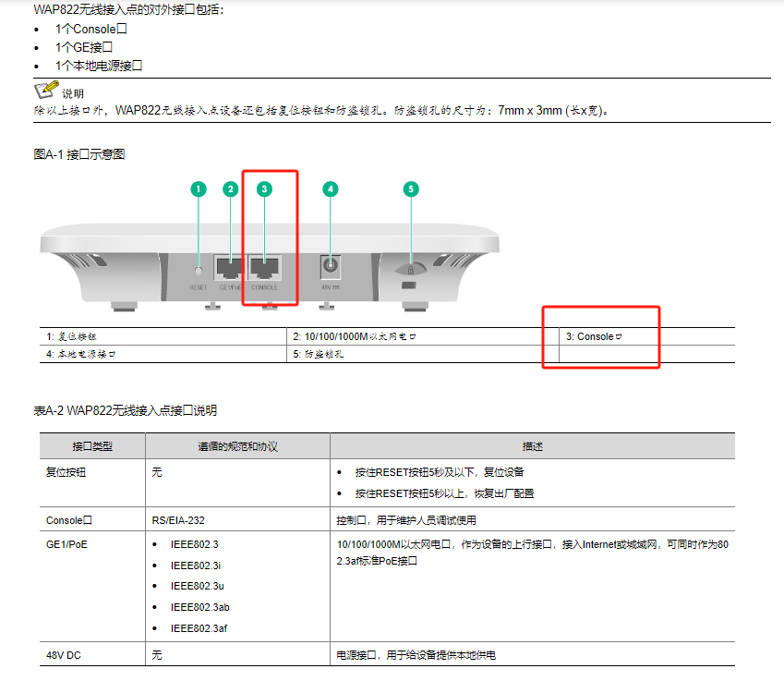Screen dimensions: 784x681
Task: Click green callout circle number 2
Action: (231, 189)
